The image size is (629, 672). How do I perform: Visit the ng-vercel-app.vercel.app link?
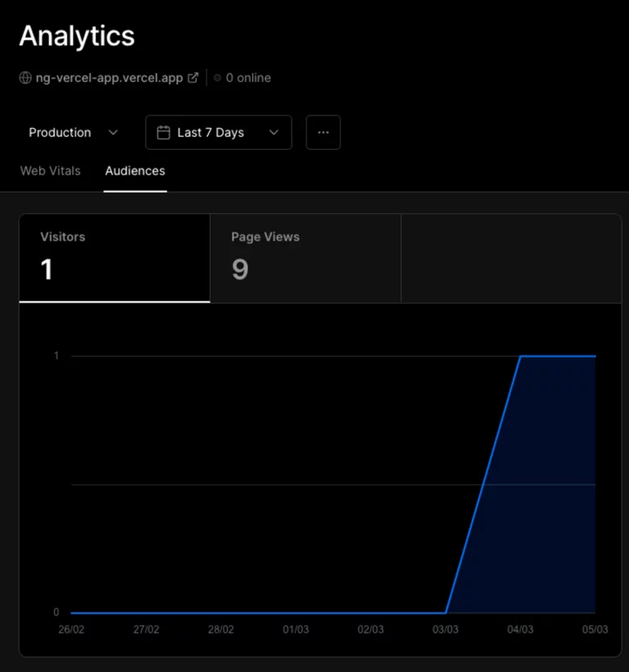[x=109, y=78]
